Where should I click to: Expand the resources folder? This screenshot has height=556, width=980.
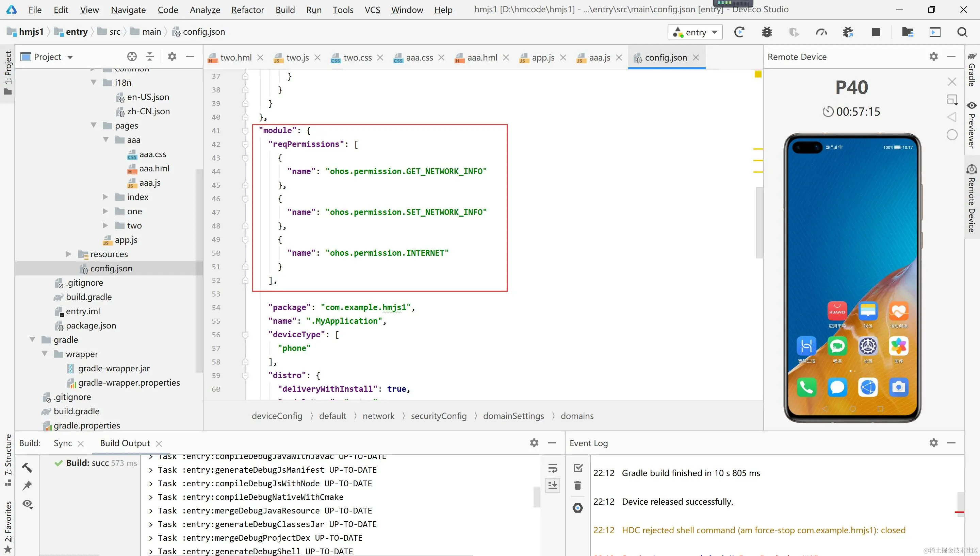point(69,254)
